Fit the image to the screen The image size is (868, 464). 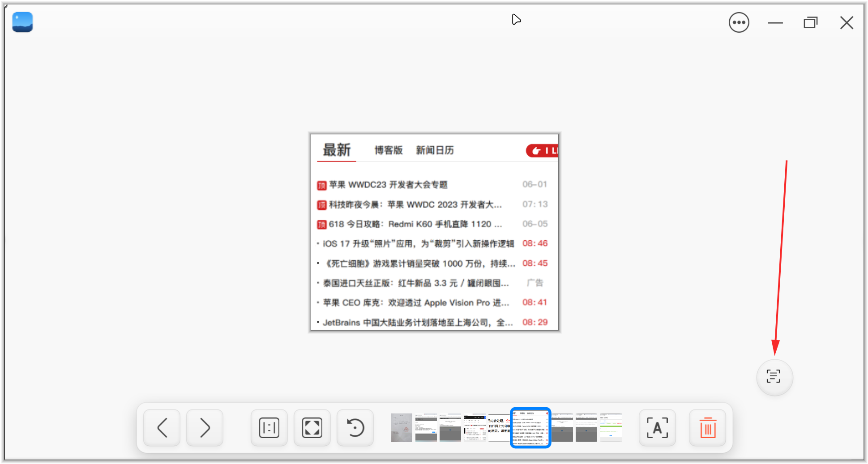312,427
